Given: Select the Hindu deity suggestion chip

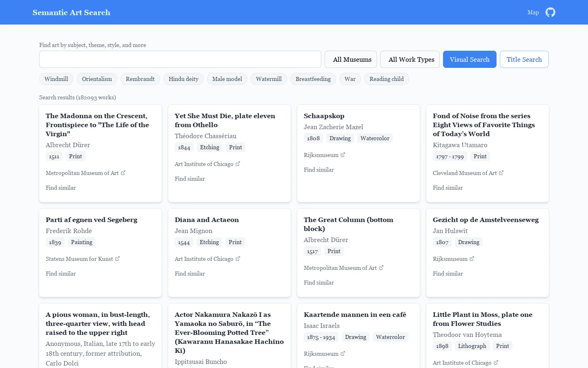Looking at the screenshot, I should [183, 79].
